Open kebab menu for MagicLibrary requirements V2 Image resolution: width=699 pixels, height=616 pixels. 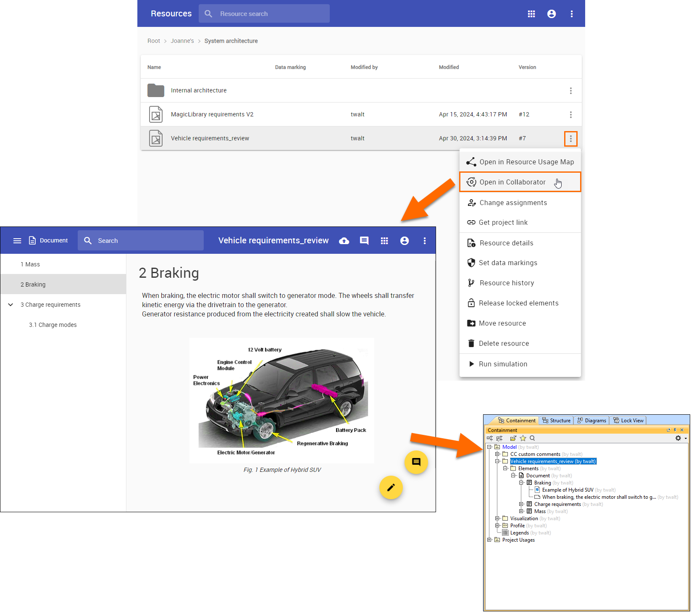[570, 115]
